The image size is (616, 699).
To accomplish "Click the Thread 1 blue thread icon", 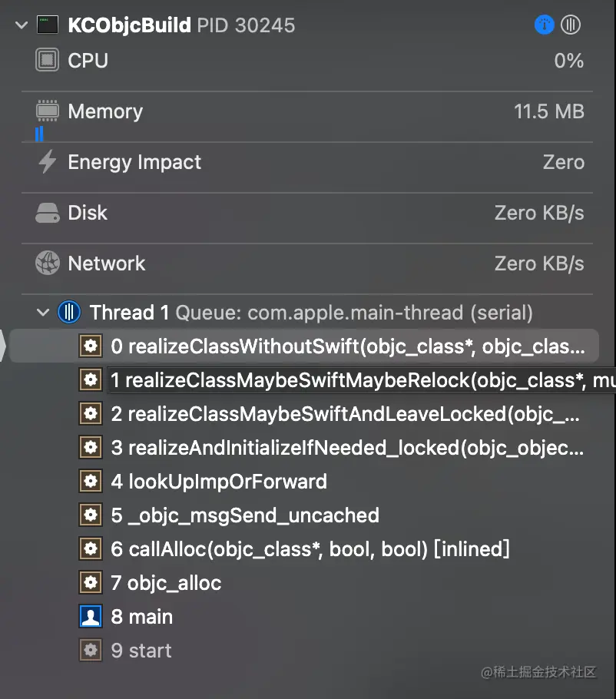I will [x=69, y=312].
